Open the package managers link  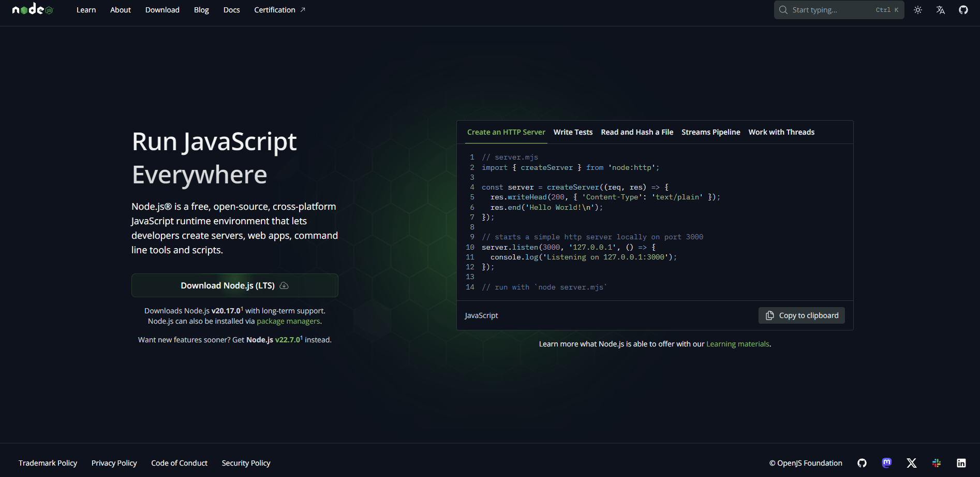tap(288, 321)
